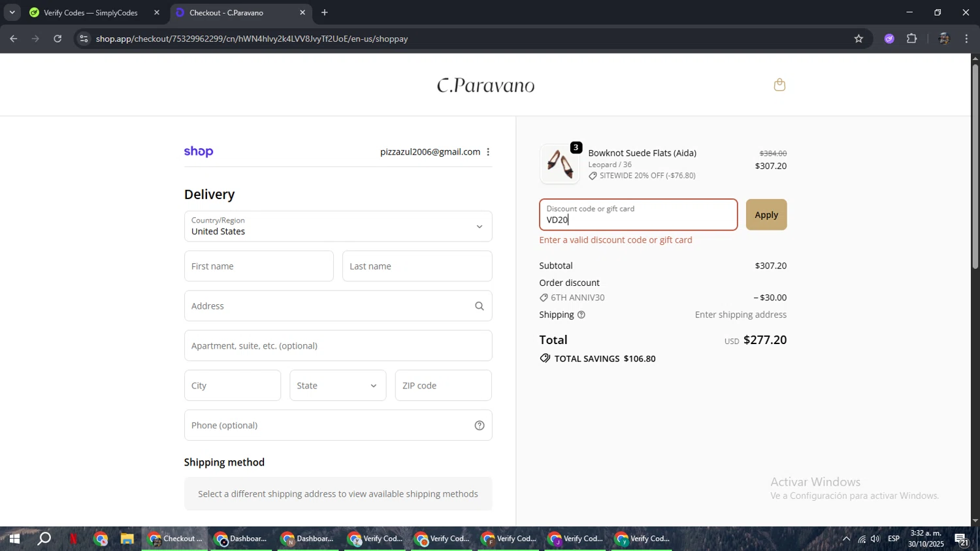
Task: Open the pinned Chrome icon in taskbar
Action: [101, 539]
